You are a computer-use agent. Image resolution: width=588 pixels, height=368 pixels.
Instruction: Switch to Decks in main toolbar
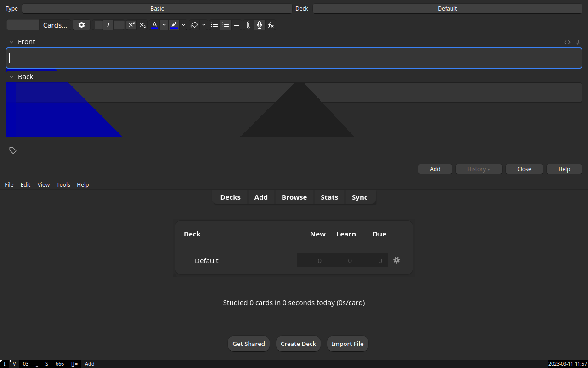(230, 197)
